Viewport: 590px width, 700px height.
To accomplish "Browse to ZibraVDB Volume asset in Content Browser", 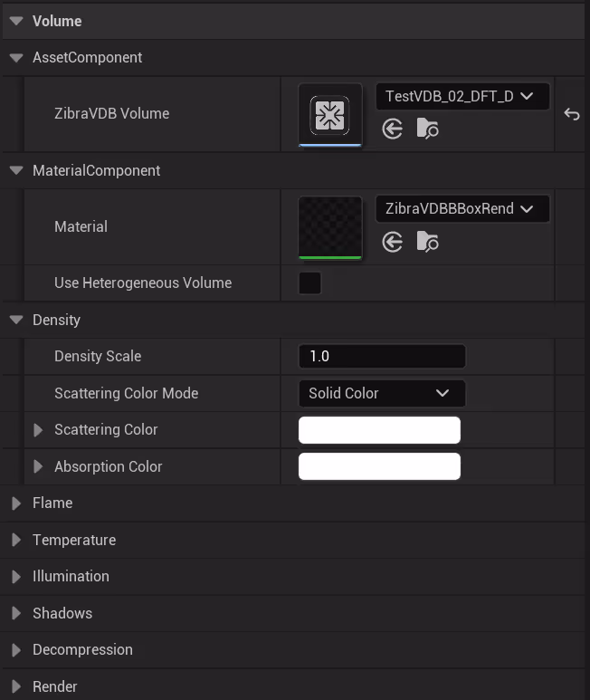I will point(427,129).
